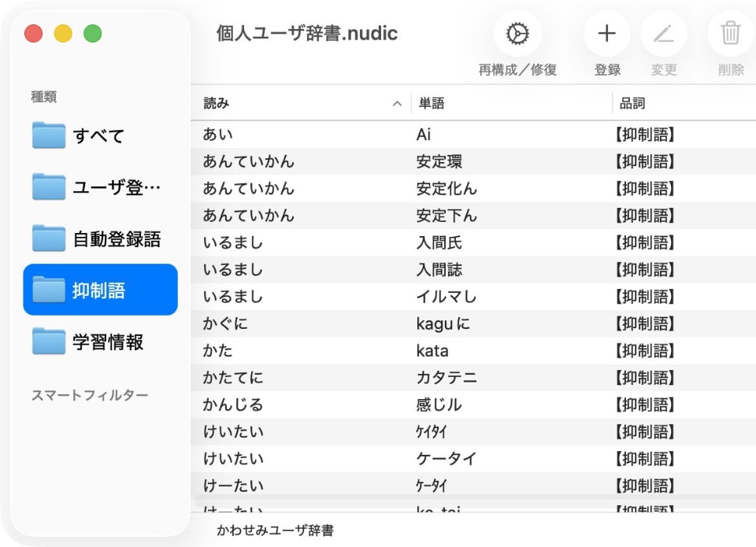The image size is (756, 547).
Task: Select the 抑制語 folder in sidebar
Action: click(x=100, y=290)
